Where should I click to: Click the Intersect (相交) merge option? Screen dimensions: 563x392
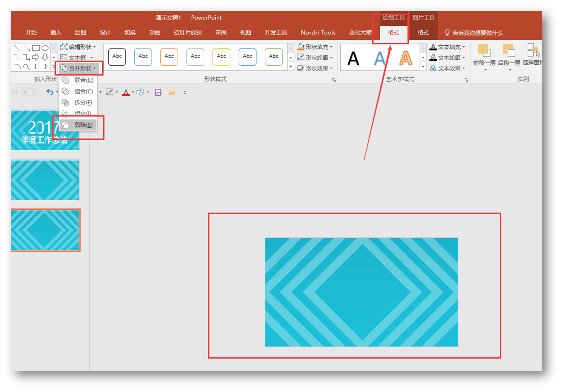78,113
